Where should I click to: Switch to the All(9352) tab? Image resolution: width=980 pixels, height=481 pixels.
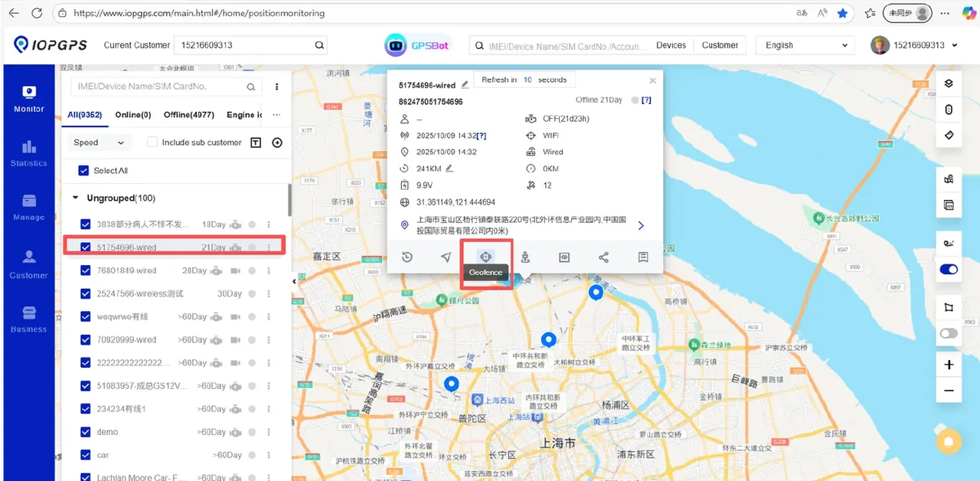(x=84, y=115)
